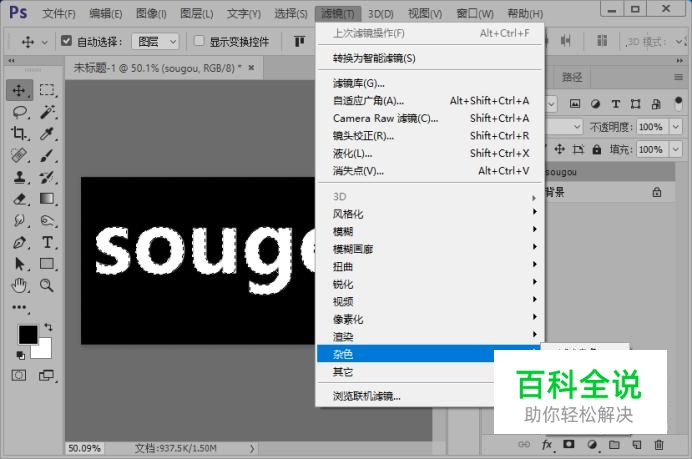Select the Spot Healing Brush tool
Viewport: 692px width, 459px height.
coord(19,155)
